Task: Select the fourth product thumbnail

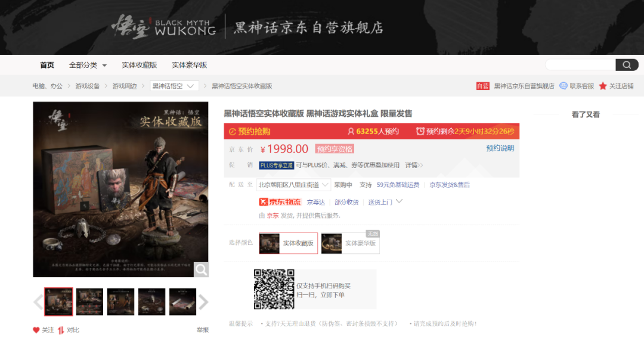Action: (152, 301)
